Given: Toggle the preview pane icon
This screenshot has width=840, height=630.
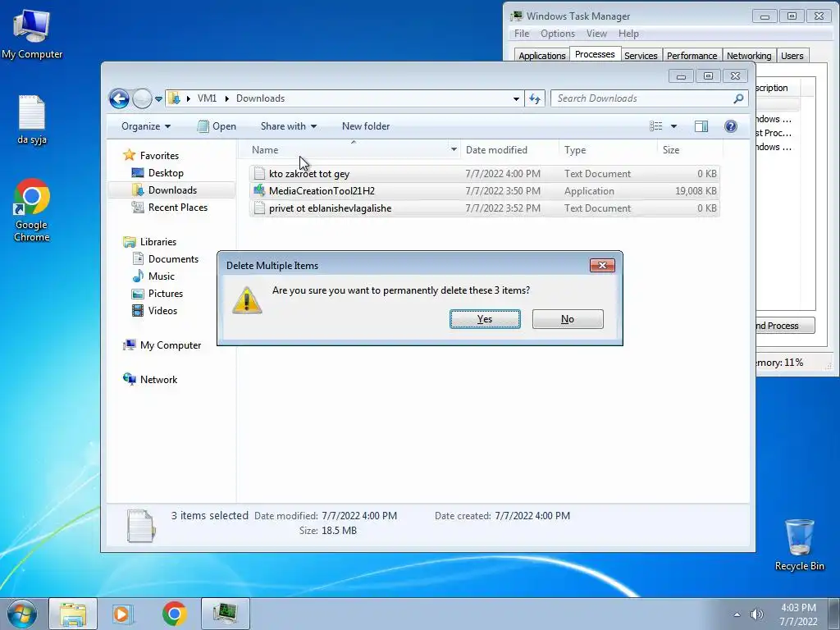Looking at the screenshot, I should 701,126.
